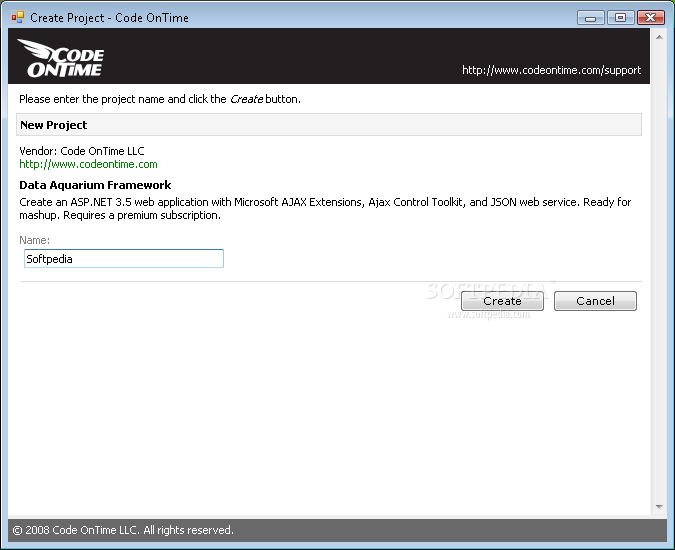Click the 'Please enter the project name' instruction
The height and width of the screenshot is (550, 675).
point(160,99)
